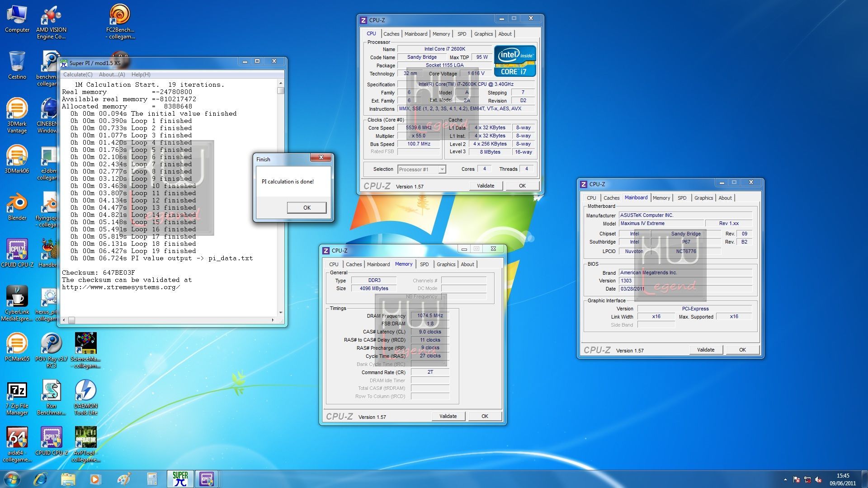The image size is (868, 488).
Task: Click Validate in Memory CPU-Z window
Action: (448, 416)
